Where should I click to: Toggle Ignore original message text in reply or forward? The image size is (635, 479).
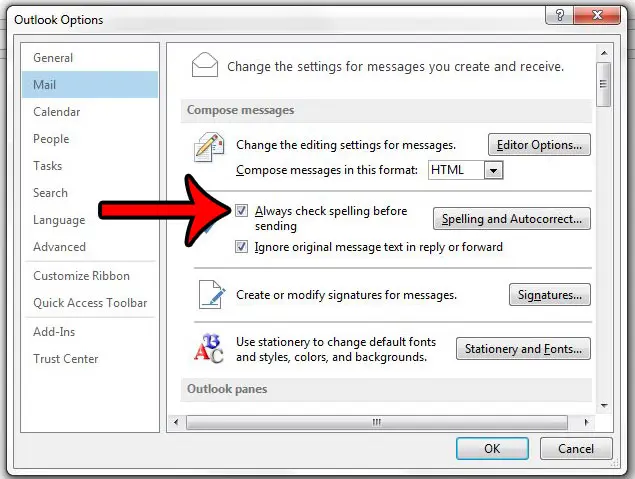coord(241,247)
